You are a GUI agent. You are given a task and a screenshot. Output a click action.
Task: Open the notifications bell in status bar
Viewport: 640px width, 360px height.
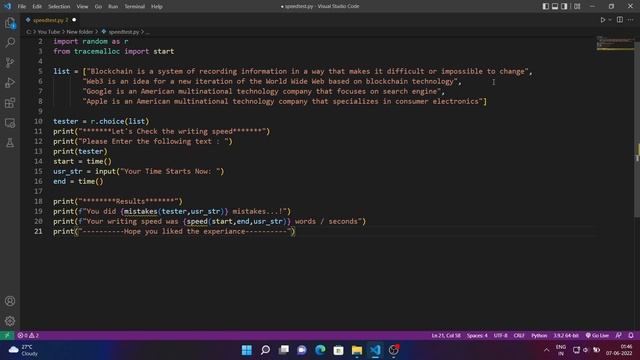click(631, 336)
